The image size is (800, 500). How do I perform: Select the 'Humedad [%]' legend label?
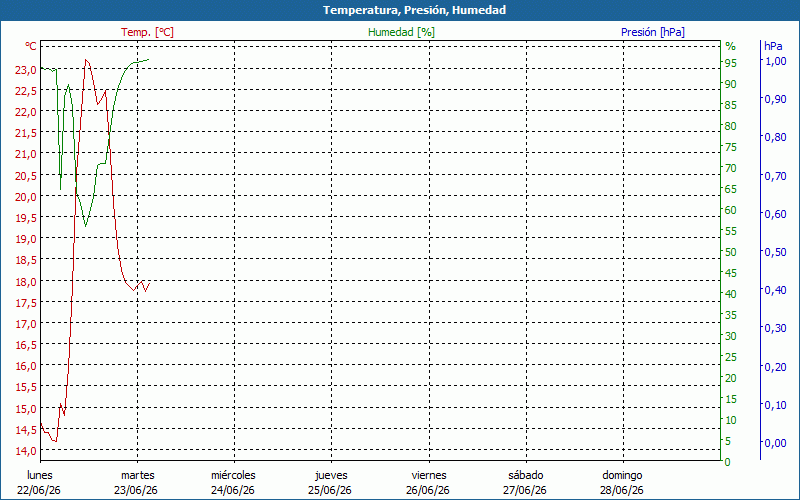tap(402, 32)
